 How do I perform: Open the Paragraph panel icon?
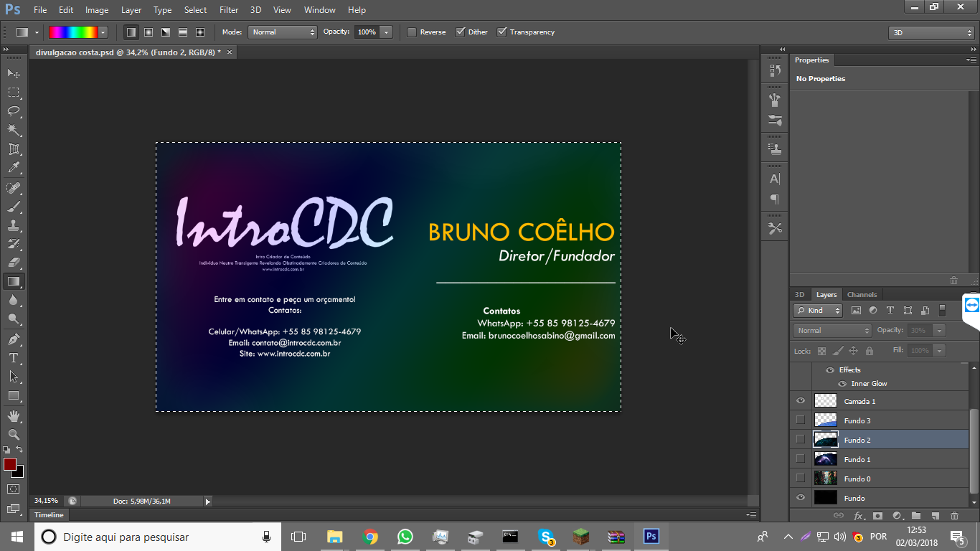(x=775, y=199)
